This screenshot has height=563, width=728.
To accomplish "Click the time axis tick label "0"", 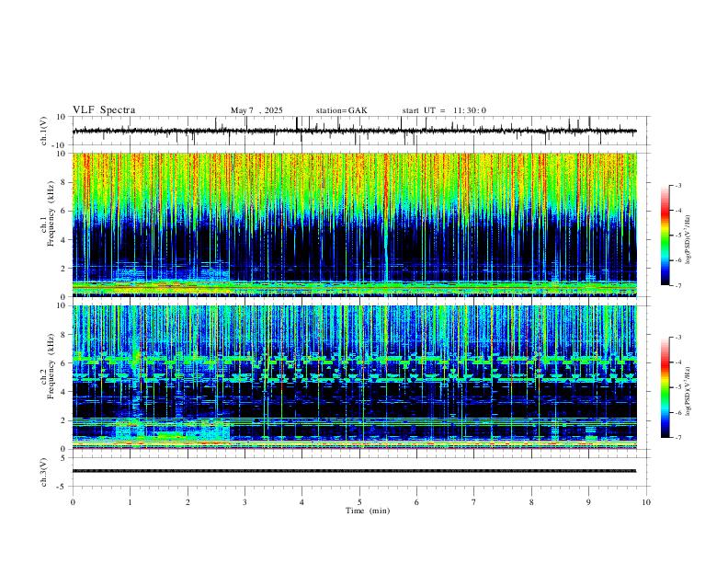I will point(73,502).
